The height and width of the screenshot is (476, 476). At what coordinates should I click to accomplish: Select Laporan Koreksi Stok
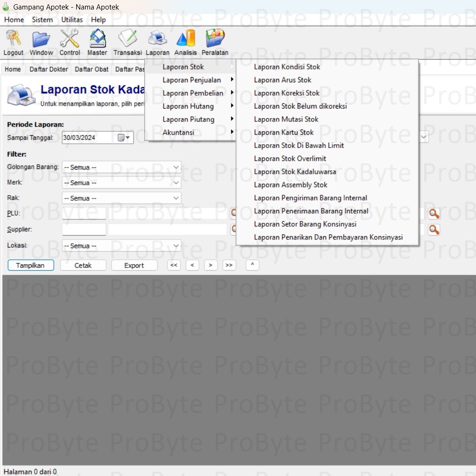tap(327, 93)
